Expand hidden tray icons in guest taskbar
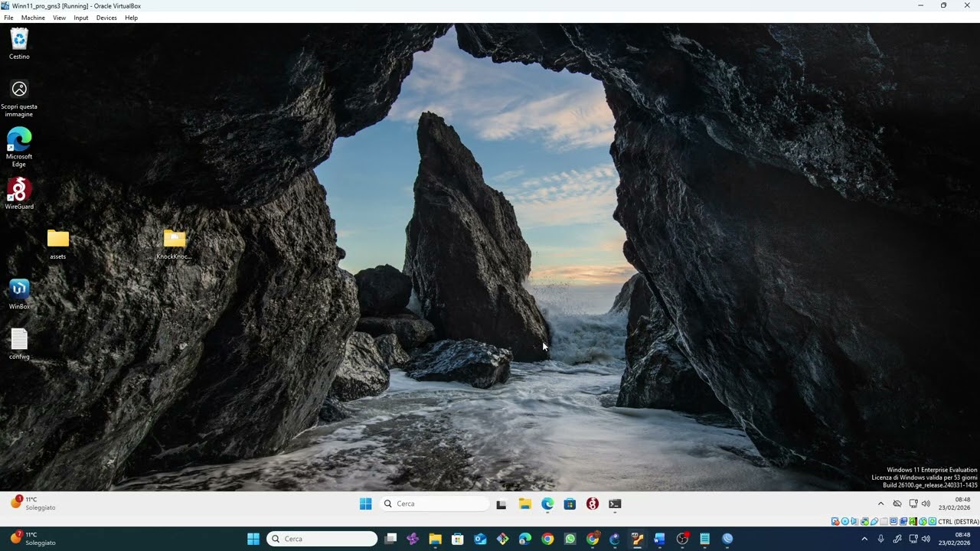The width and height of the screenshot is (980, 551). click(880, 504)
